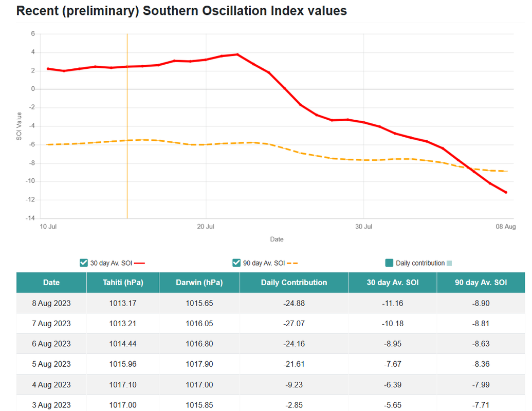Image resolution: width=532 pixels, height=411 pixels.
Task: Select Tahiti value 1013.21
Action: [123, 324]
